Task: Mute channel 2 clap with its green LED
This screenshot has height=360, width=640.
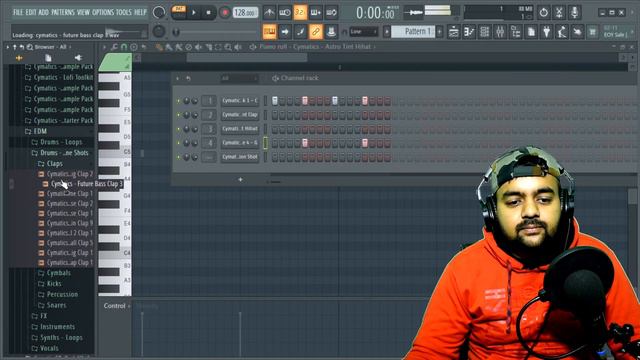Action: [178, 115]
